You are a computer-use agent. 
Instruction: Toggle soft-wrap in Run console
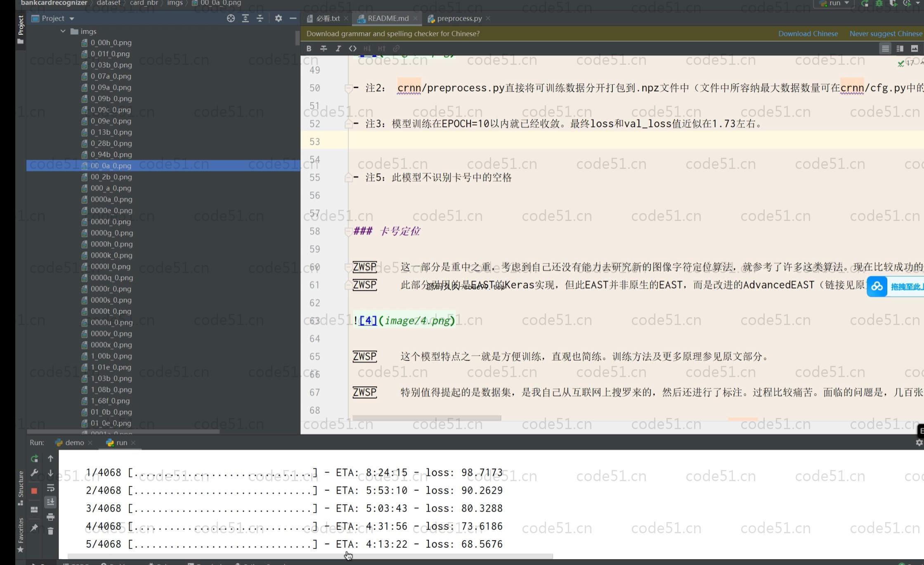tap(50, 488)
